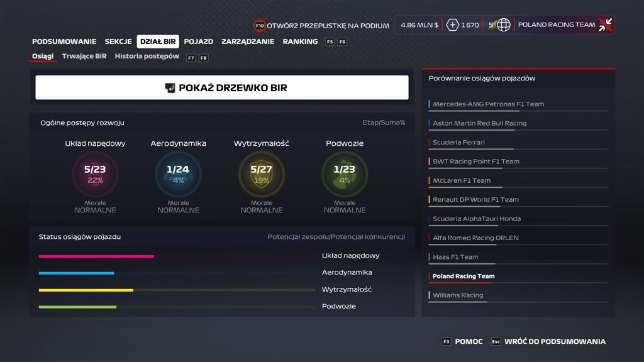644x362 pixels.
Task: Click the Poland Racing Team logo icon
Action: click(x=605, y=25)
